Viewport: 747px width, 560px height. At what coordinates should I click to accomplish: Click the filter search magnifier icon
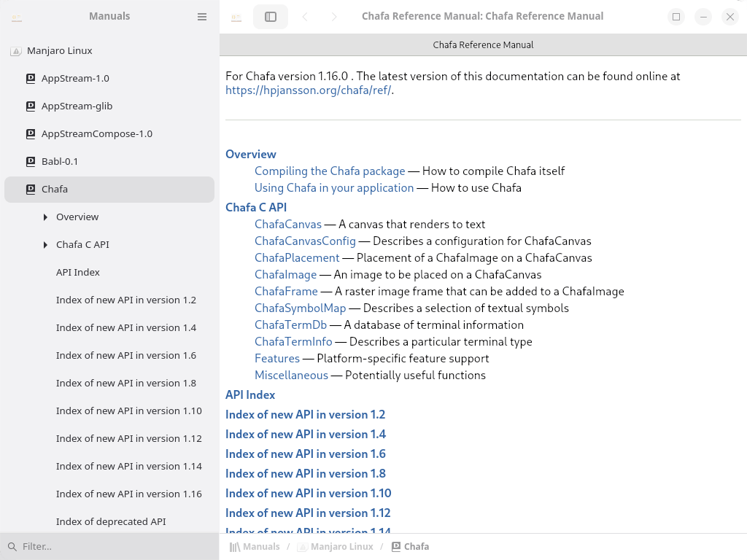click(x=12, y=547)
